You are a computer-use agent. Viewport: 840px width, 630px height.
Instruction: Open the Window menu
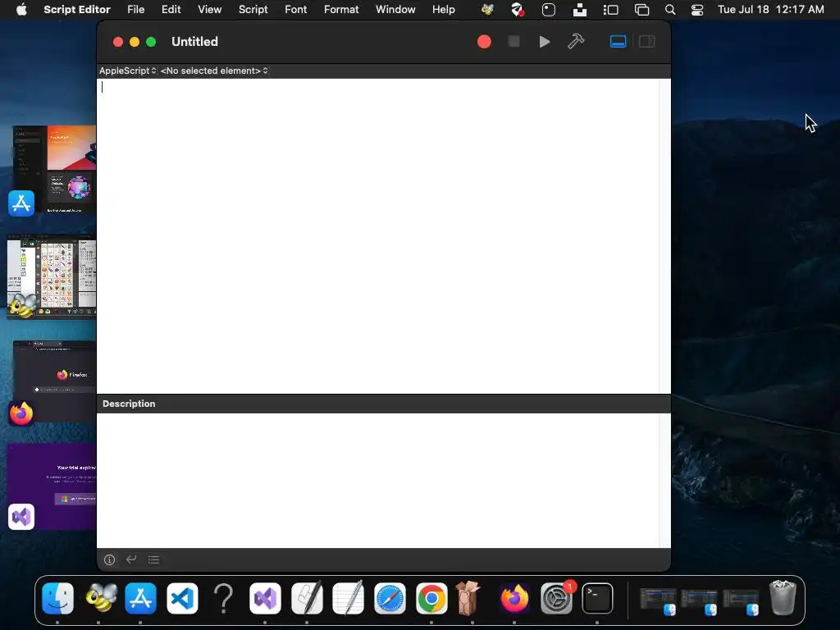[395, 10]
